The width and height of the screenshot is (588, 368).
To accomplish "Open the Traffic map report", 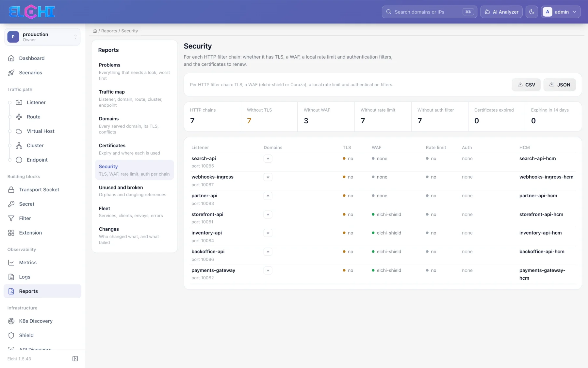I will (134, 98).
